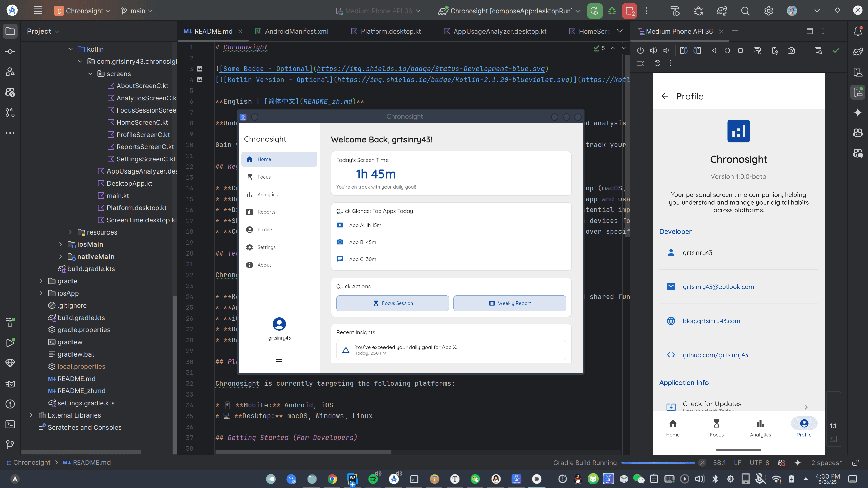Click editor horizontal scrollbar

[303, 452]
